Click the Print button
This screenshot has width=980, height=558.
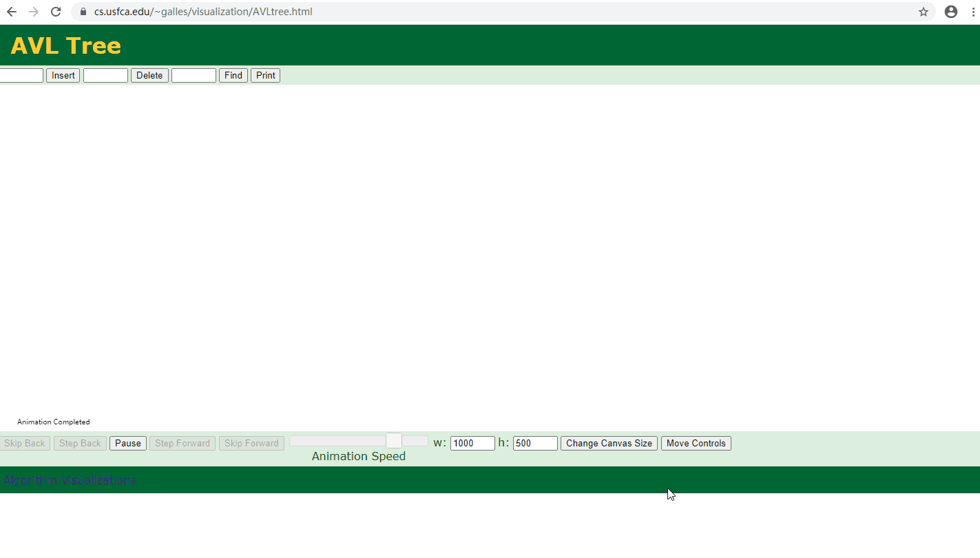tap(266, 75)
